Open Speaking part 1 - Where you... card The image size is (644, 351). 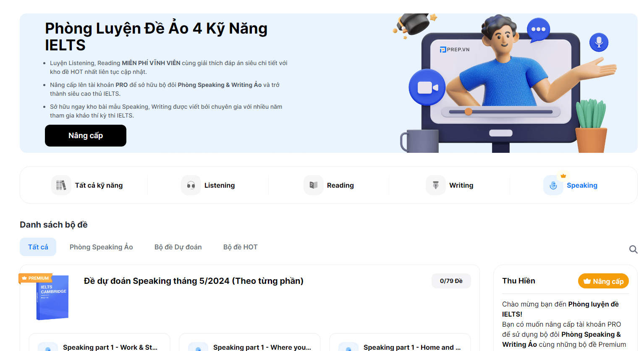coord(250,343)
